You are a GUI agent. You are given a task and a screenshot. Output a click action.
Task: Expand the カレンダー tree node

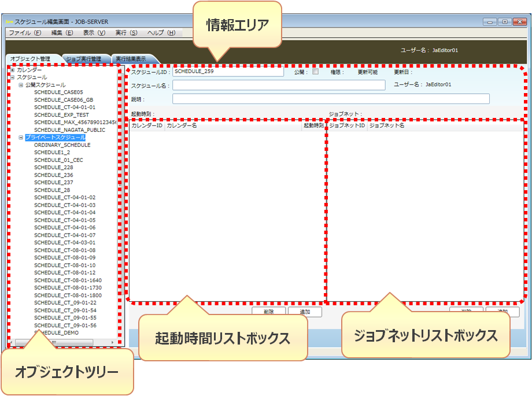click(x=12, y=70)
